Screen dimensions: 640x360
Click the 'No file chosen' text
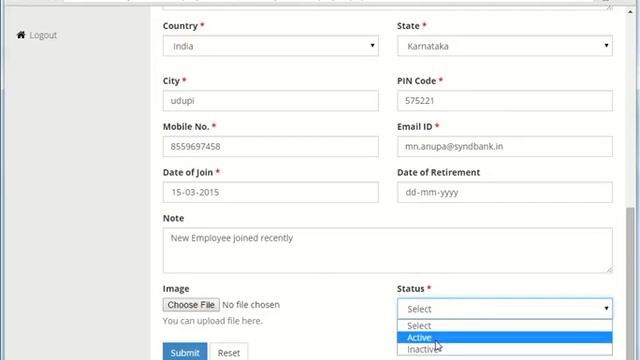tap(251, 305)
